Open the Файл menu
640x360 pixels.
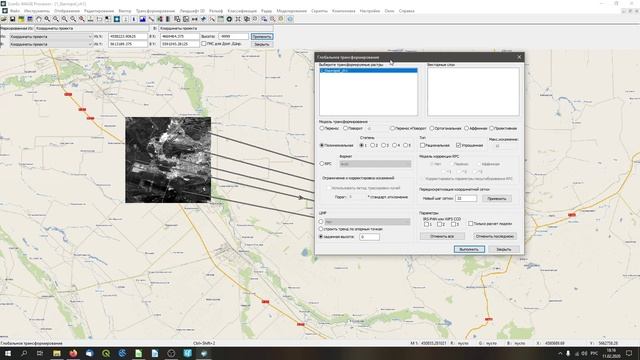pyautogui.click(x=15, y=11)
